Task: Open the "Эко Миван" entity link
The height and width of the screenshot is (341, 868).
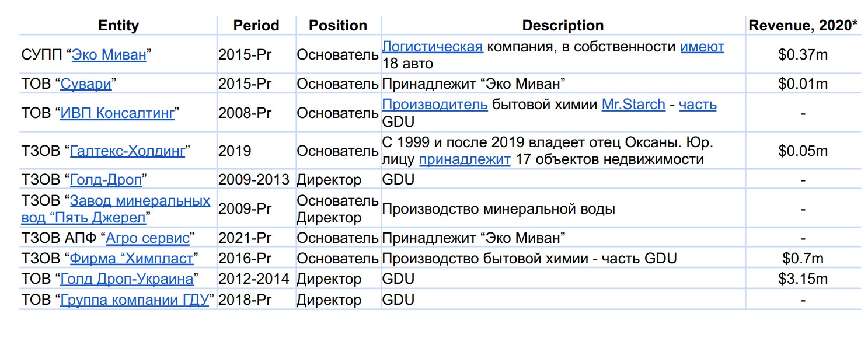Action: click(x=109, y=55)
